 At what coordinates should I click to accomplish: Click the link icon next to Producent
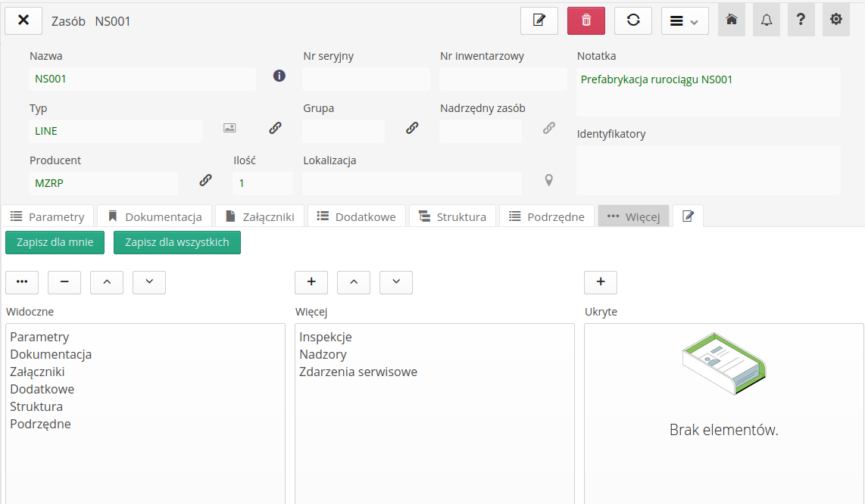(205, 180)
